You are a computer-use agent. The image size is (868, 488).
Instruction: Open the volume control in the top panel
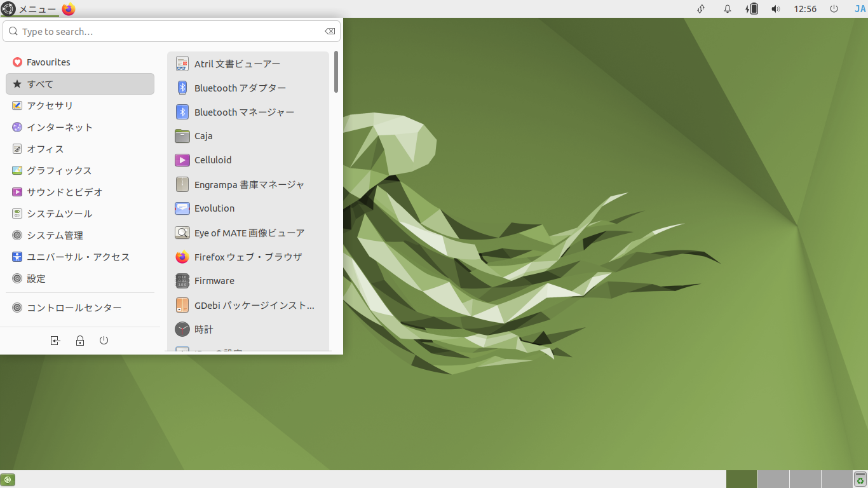pos(775,9)
